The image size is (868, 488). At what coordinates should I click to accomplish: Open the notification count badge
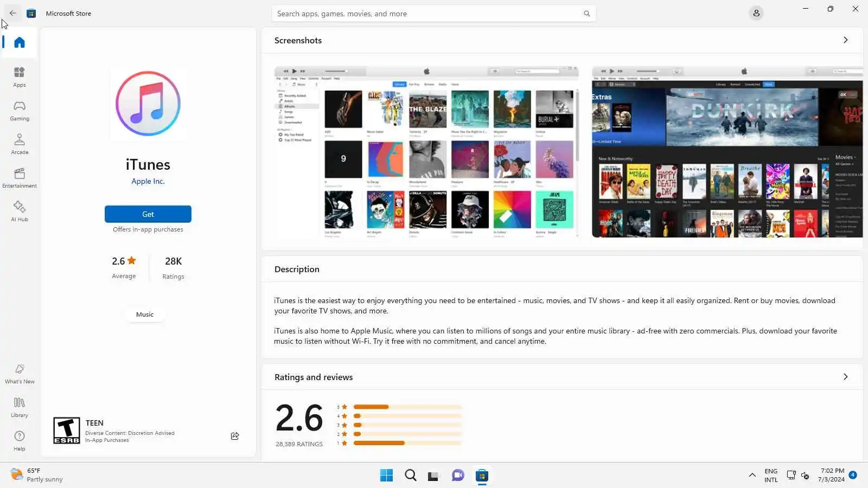click(x=853, y=475)
